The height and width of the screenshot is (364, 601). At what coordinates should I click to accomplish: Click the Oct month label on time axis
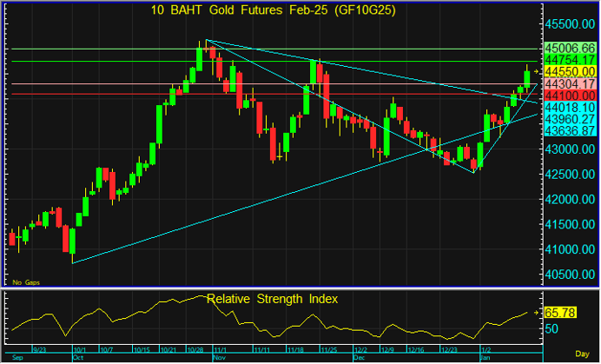click(x=79, y=357)
